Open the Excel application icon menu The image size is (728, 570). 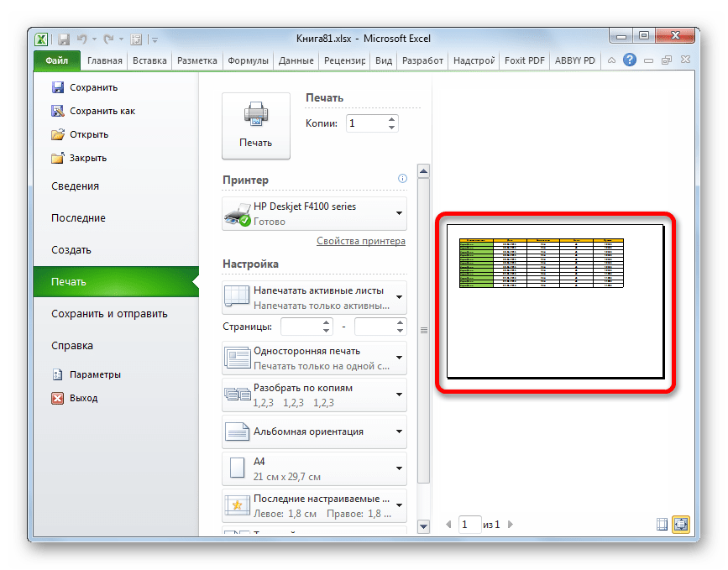[x=41, y=39]
